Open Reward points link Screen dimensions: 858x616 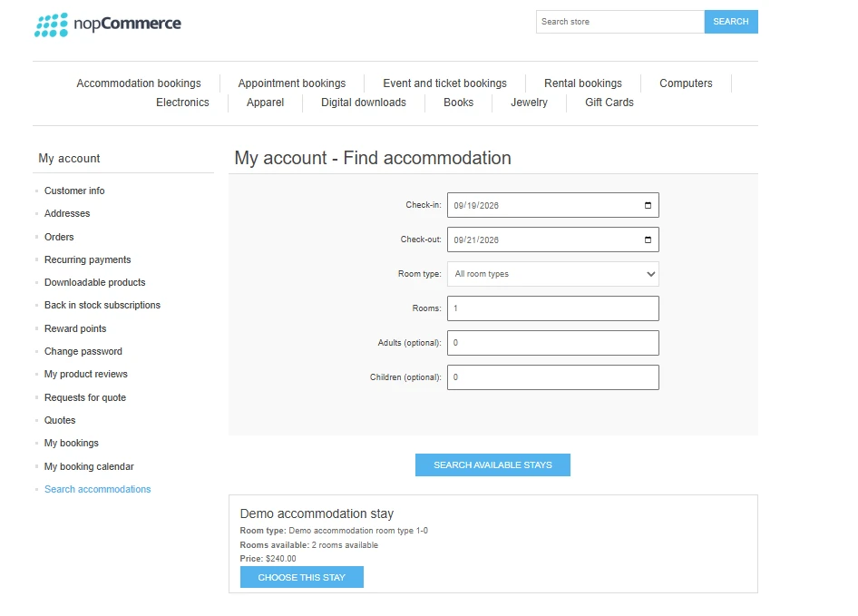point(75,328)
